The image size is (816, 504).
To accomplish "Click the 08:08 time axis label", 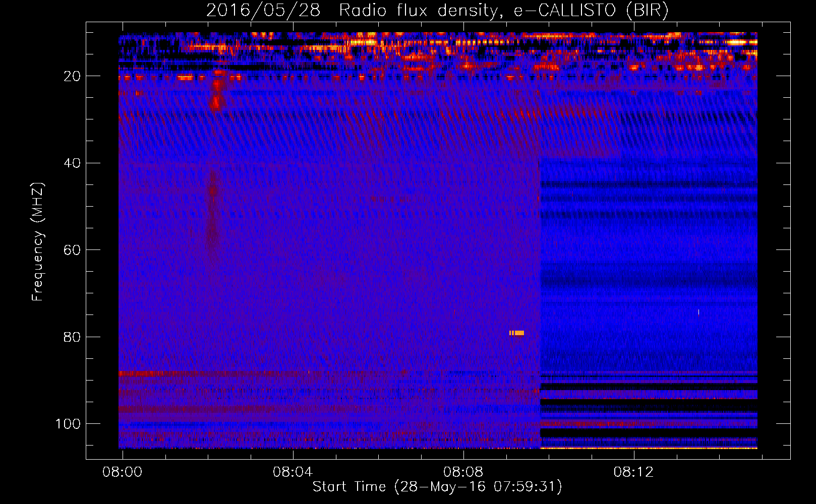I will click(x=463, y=472).
